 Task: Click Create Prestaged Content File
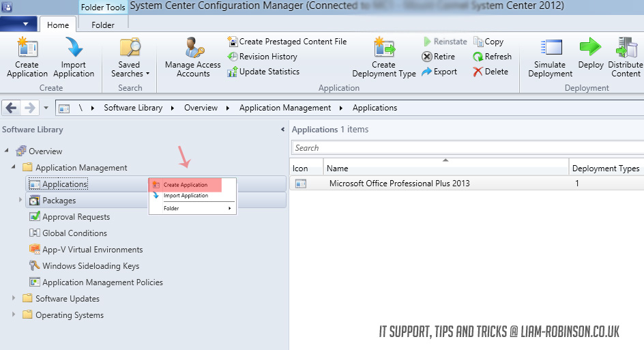click(287, 42)
